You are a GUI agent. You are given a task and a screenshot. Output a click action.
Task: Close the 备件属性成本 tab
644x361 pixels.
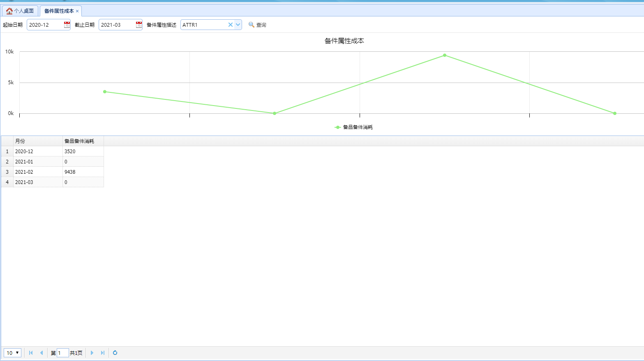[x=77, y=11]
